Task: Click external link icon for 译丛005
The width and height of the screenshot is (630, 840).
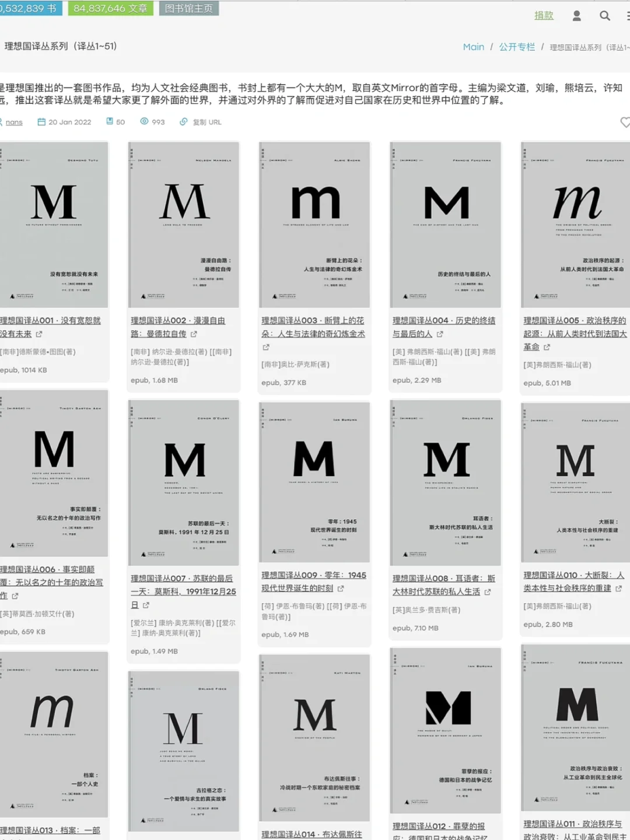Action: click(x=547, y=347)
